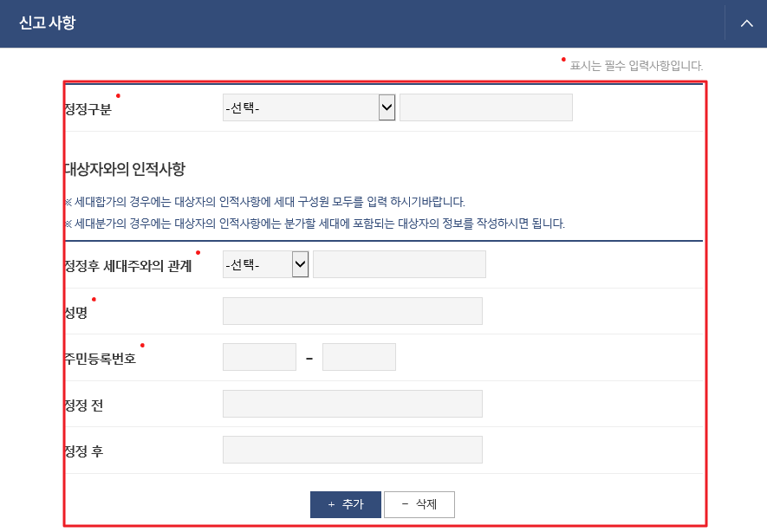Collapse the 신고 사항 section with the chevron
767x532 pixels.
[746, 23]
